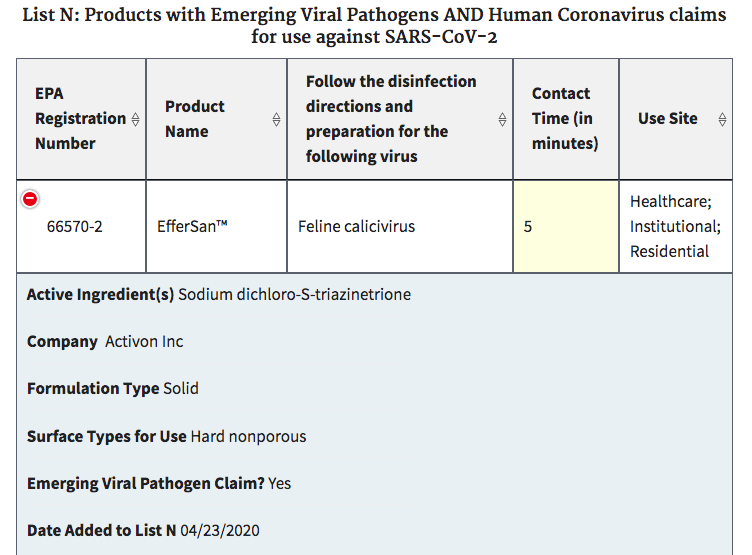Click the Use Site column header text
This screenshot has height=555, width=752.
(x=667, y=118)
